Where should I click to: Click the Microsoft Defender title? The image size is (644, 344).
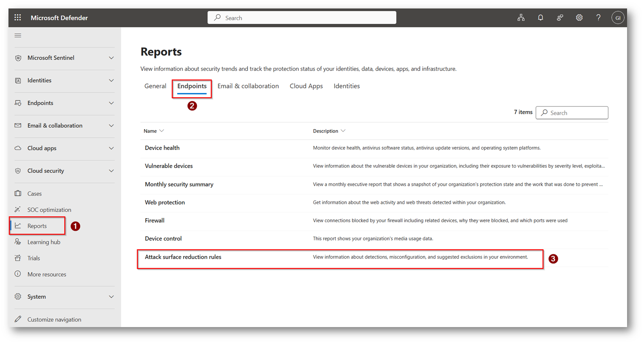click(x=59, y=18)
